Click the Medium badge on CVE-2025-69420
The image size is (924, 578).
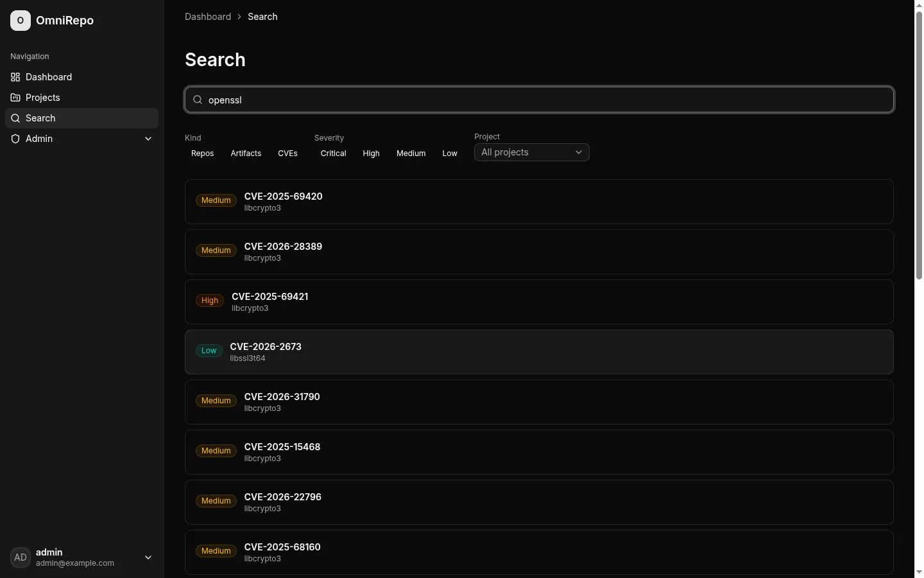pyautogui.click(x=216, y=200)
